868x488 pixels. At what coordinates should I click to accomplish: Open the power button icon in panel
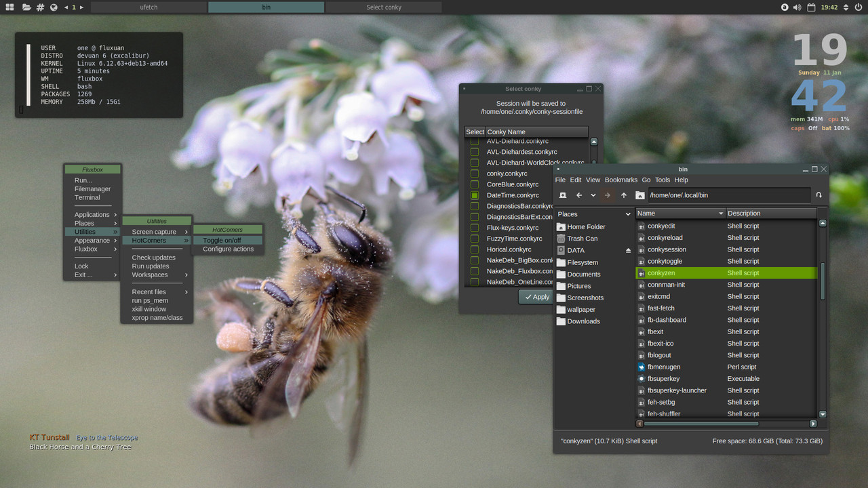(x=859, y=7)
